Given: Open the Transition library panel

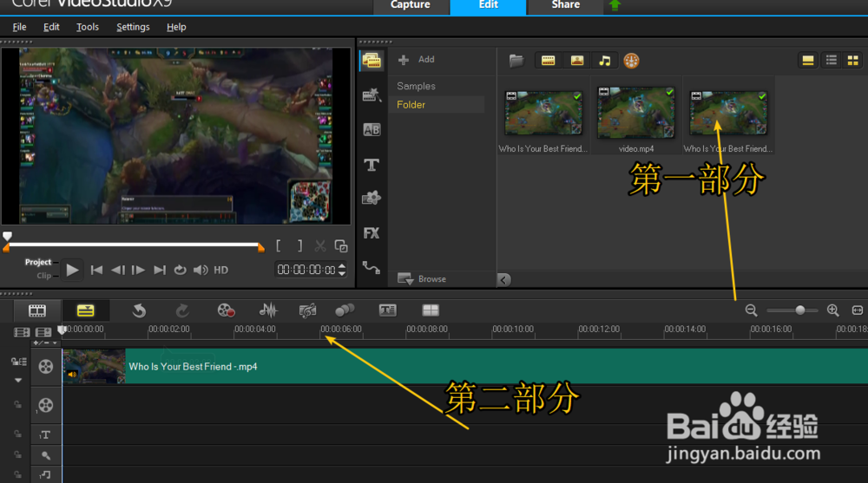Looking at the screenshot, I should 372,129.
